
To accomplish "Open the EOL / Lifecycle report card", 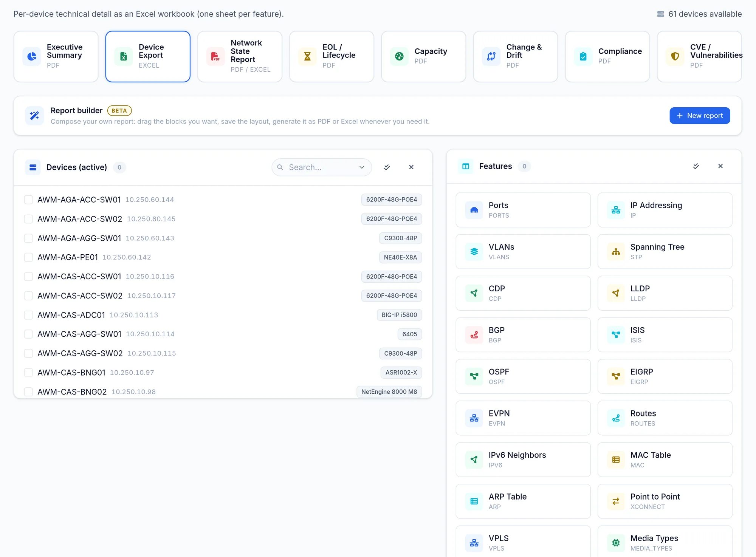I will tap(332, 56).
